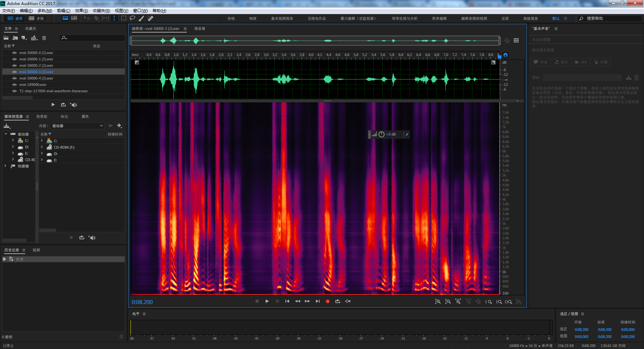Select eval-189000.wav in the file list

click(33, 85)
